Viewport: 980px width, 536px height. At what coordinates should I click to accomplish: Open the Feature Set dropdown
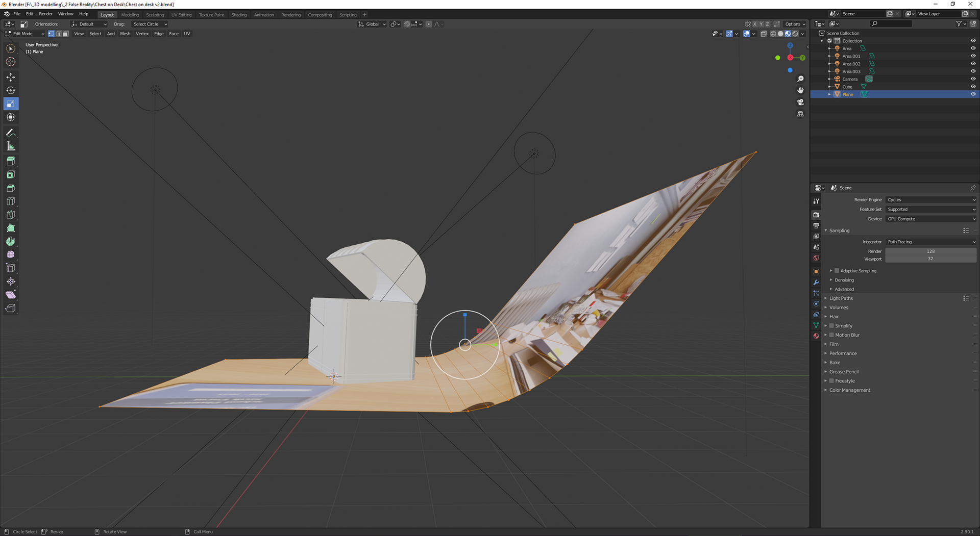coord(931,210)
